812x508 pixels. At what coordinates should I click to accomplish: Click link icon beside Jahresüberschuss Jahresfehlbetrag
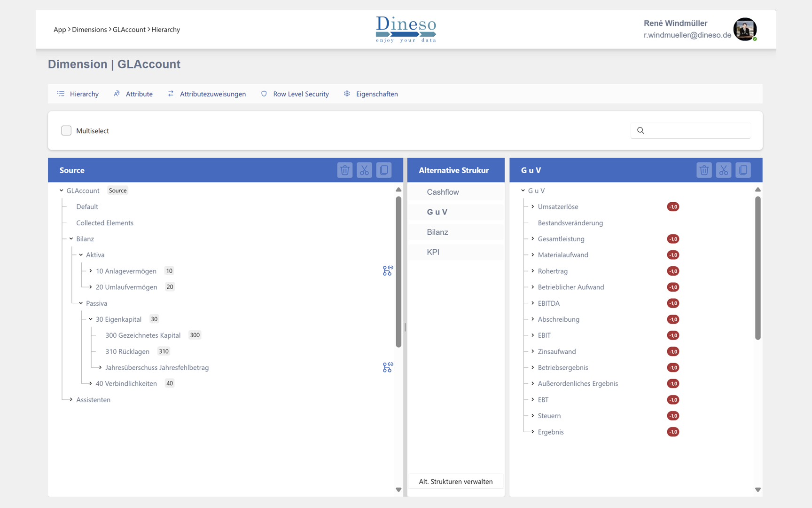(x=387, y=367)
